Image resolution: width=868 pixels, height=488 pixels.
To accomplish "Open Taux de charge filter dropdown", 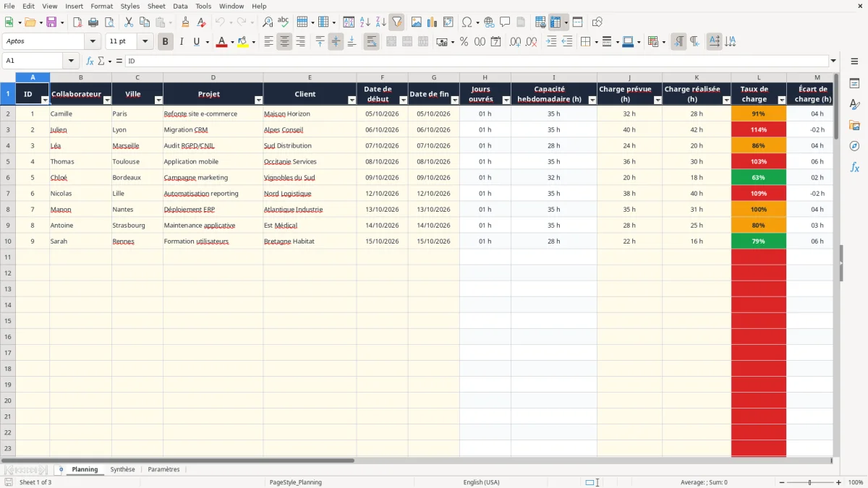I will [782, 100].
